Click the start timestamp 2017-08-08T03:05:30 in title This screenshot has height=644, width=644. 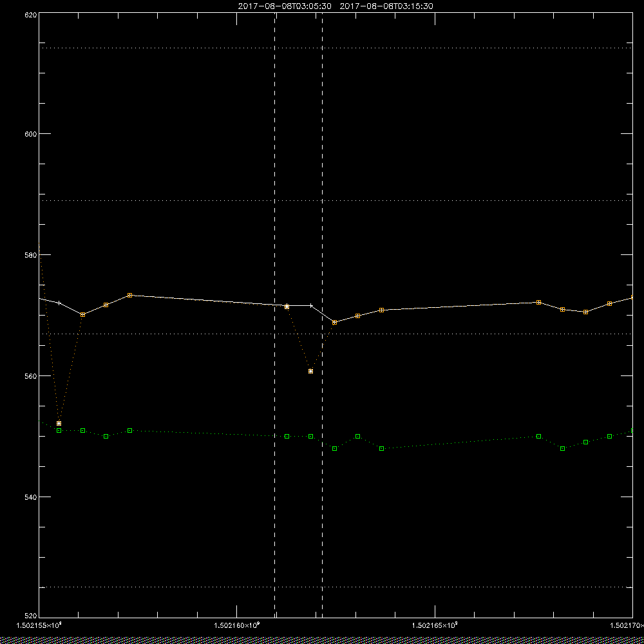[x=285, y=6]
